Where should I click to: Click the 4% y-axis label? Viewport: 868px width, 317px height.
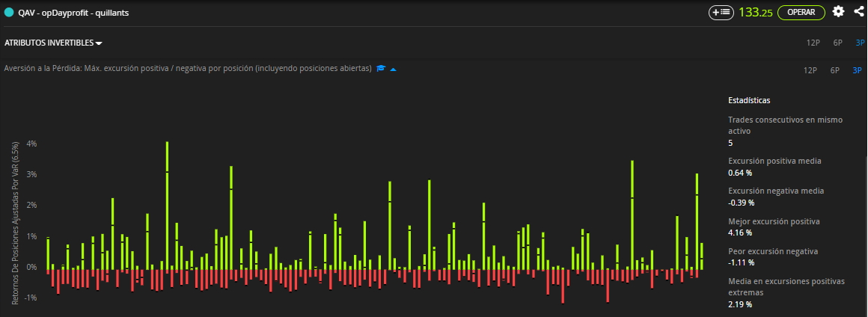click(x=31, y=144)
